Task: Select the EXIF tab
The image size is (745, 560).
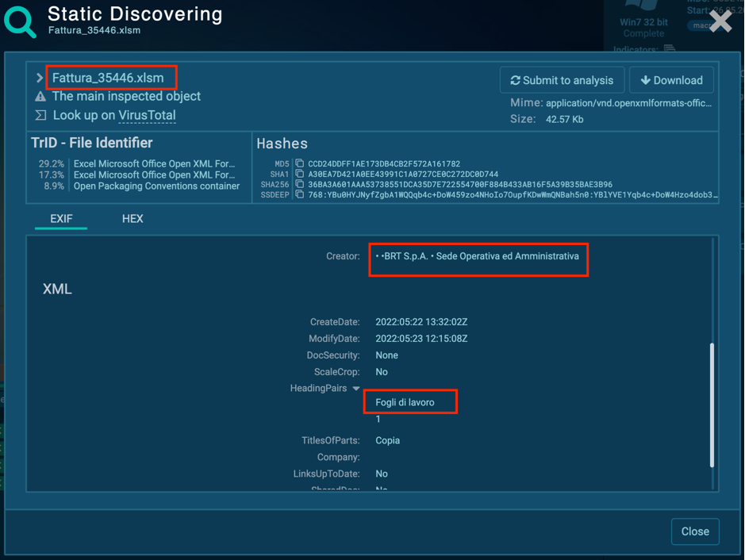Action: tap(61, 219)
